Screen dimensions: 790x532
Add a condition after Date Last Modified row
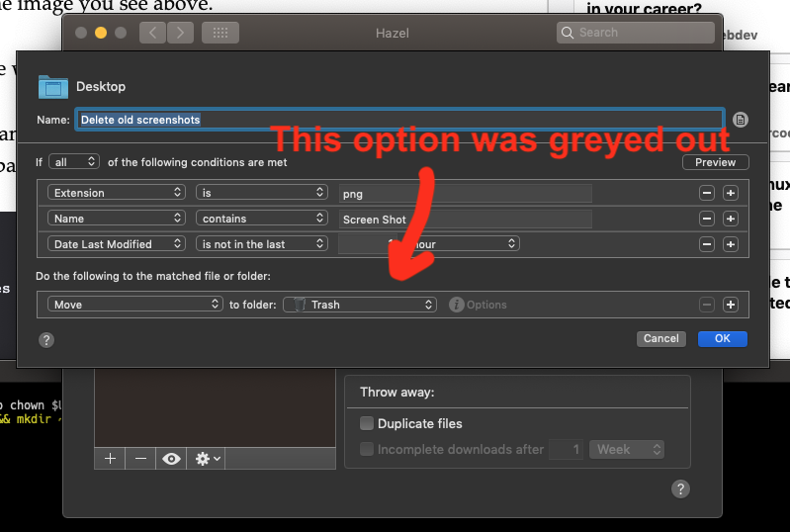coord(731,244)
